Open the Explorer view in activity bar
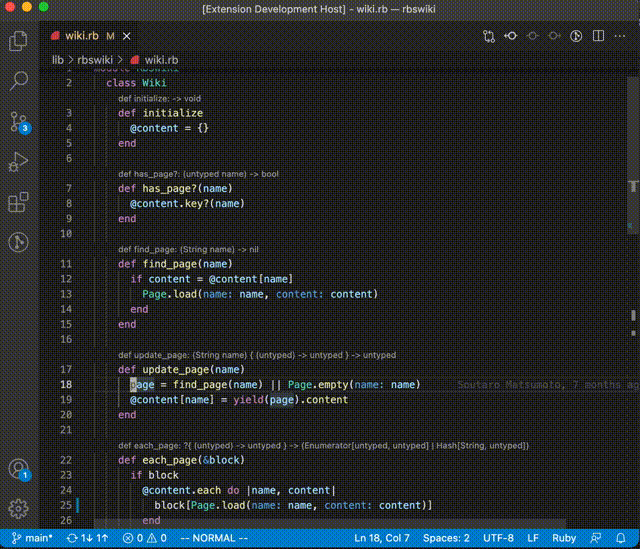The image size is (640, 549). (x=18, y=41)
